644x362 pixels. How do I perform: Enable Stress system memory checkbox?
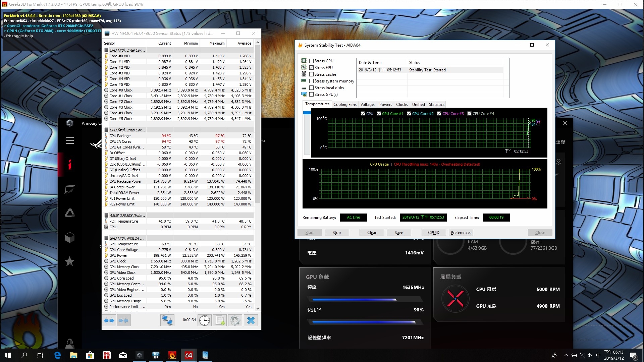pos(312,81)
